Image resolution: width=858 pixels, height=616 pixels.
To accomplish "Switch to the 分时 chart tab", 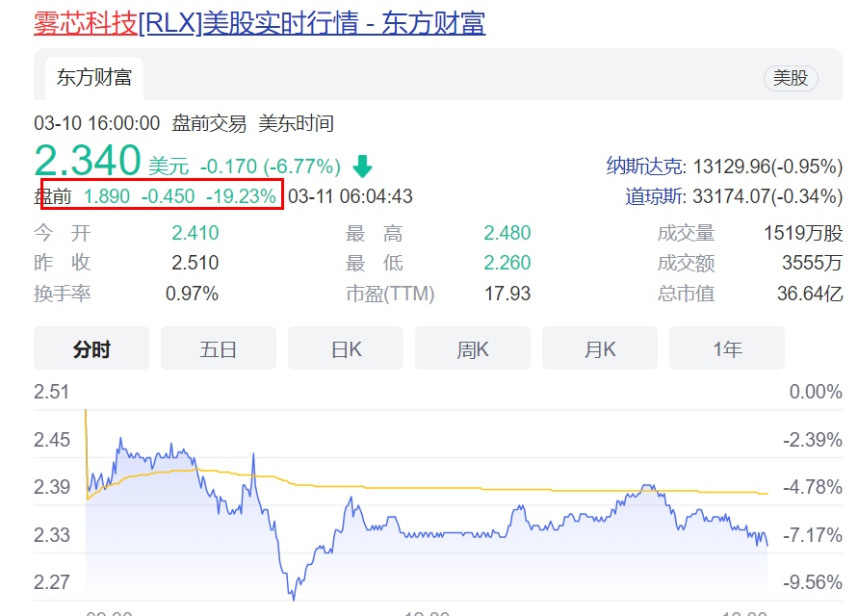I will (x=91, y=348).
